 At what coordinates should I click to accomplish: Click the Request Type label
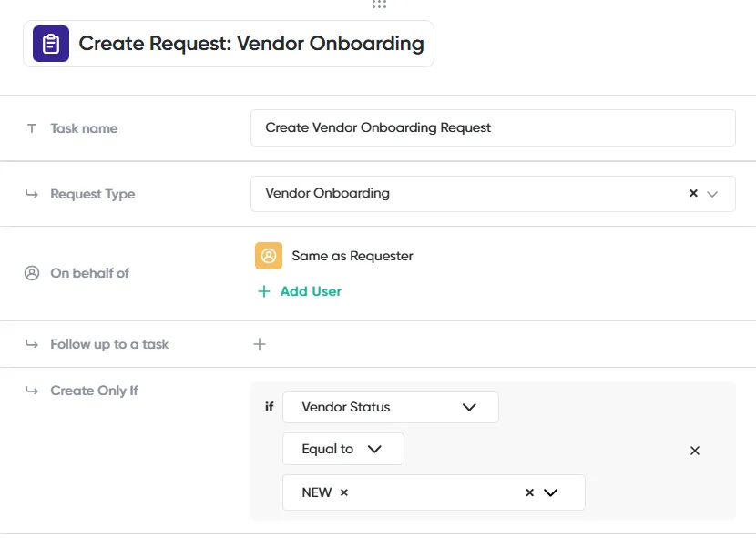pyautogui.click(x=93, y=194)
